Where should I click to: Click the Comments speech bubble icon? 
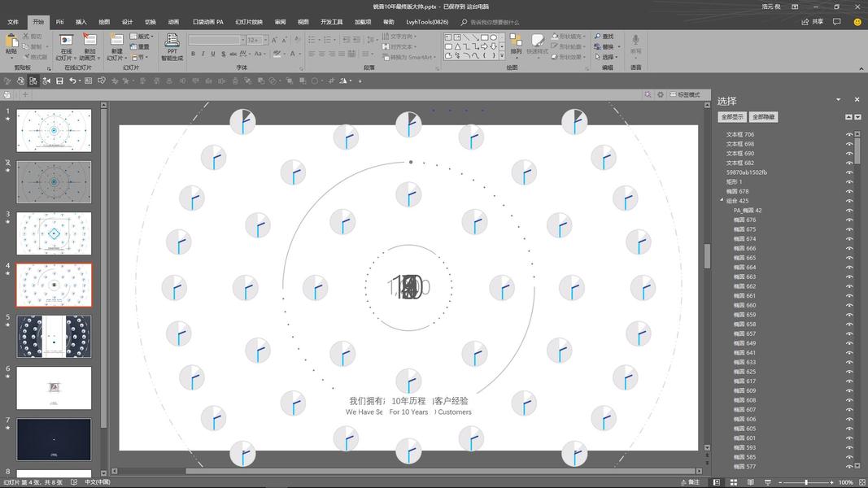coord(836,22)
